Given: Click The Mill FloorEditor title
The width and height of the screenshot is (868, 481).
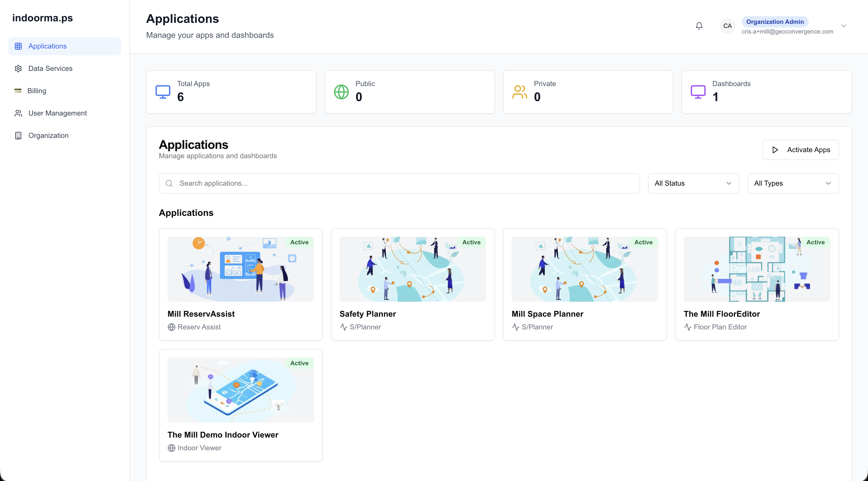Looking at the screenshot, I should (x=722, y=314).
